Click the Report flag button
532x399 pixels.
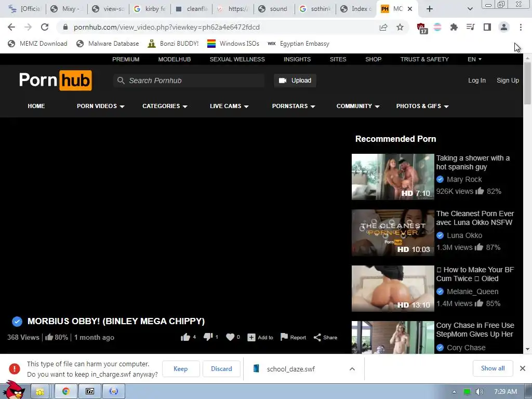pyautogui.click(x=293, y=337)
